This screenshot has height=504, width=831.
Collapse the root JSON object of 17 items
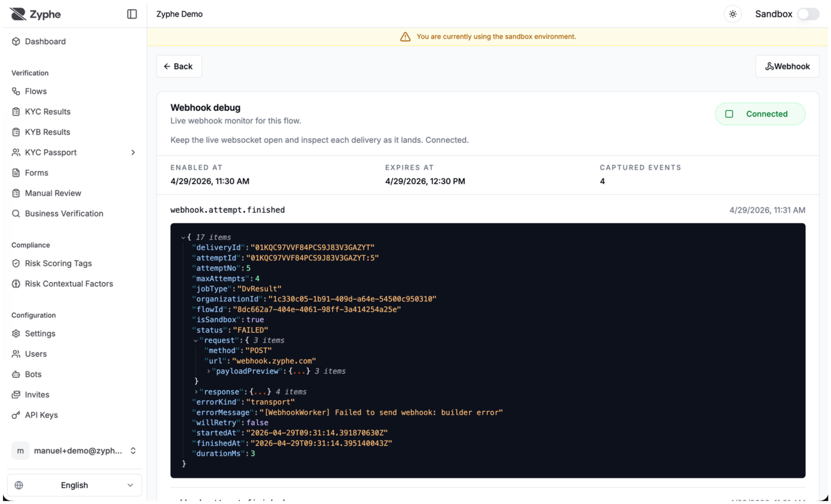coord(183,238)
